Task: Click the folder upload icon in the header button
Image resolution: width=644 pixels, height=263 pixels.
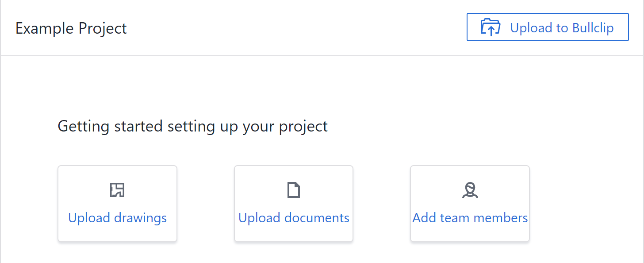Action: click(490, 27)
